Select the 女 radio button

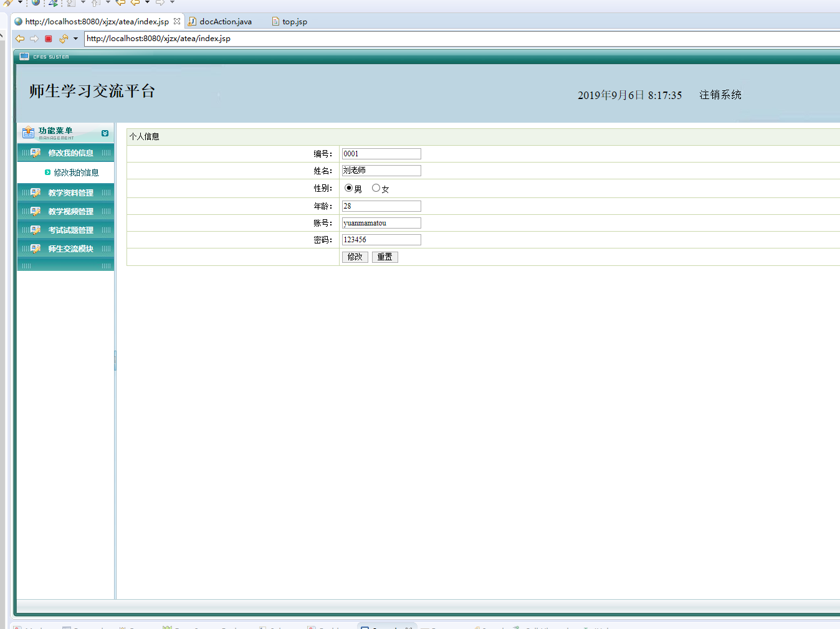tap(376, 188)
